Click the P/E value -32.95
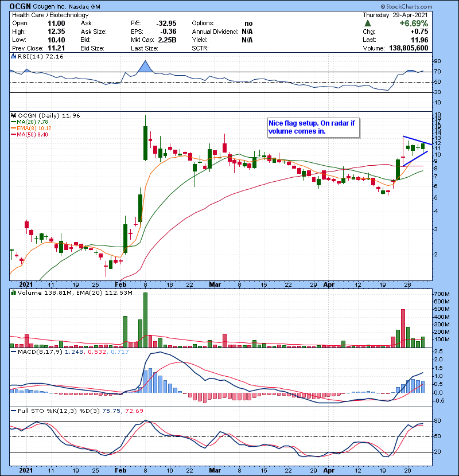459x476 pixels. point(166,24)
